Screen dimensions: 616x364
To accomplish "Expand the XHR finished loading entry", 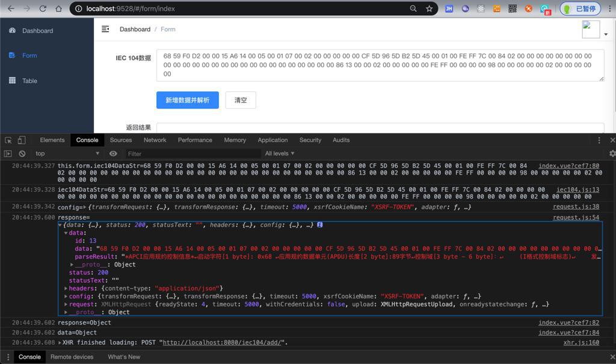I will point(60,343).
